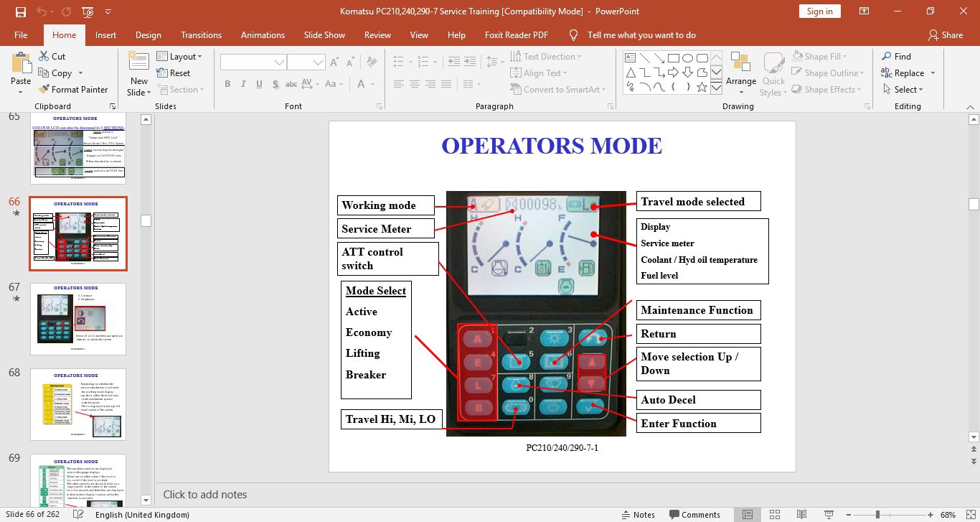Click the Share button
The height and width of the screenshot is (522, 980).
pyautogui.click(x=946, y=34)
